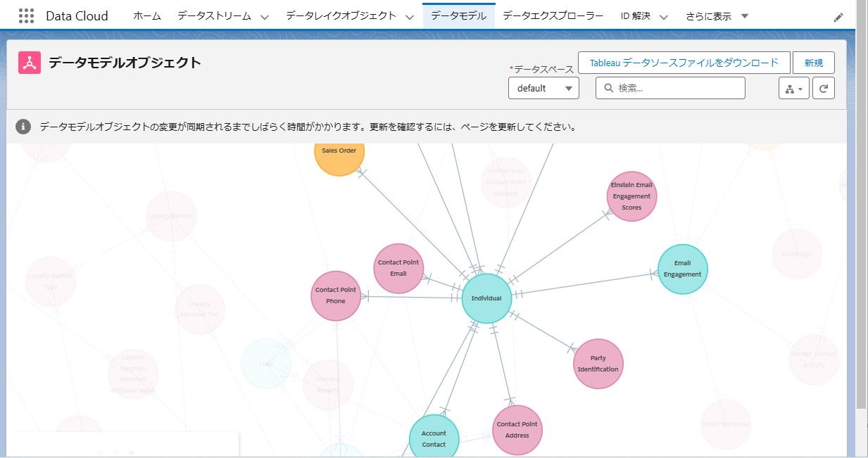The width and height of the screenshot is (868, 458).
Task: Expand the ID 解決 tab chevron
Action: tap(663, 17)
